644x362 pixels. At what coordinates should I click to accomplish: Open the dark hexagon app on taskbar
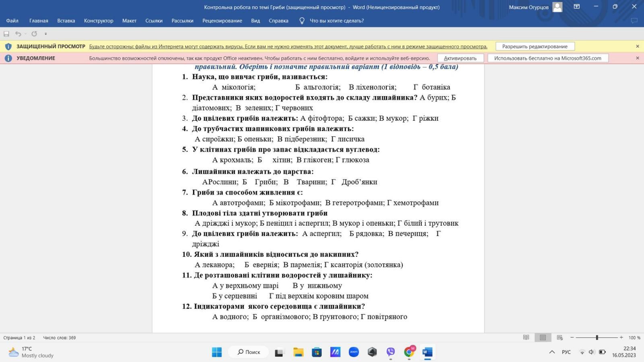(x=372, y=352)
